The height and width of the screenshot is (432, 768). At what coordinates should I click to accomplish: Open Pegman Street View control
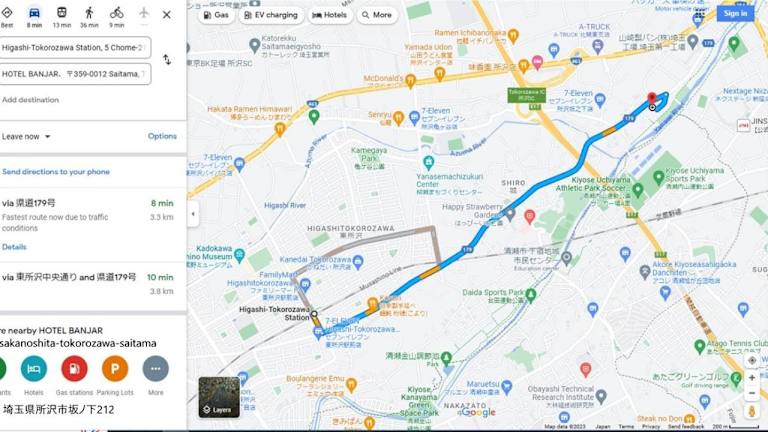click(x=752, y=411)
